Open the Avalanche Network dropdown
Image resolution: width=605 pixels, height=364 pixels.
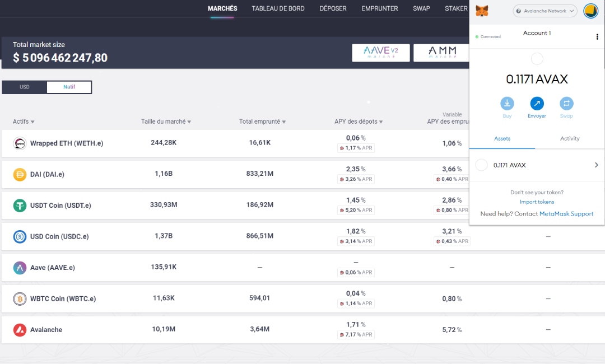tap(545, 11)
